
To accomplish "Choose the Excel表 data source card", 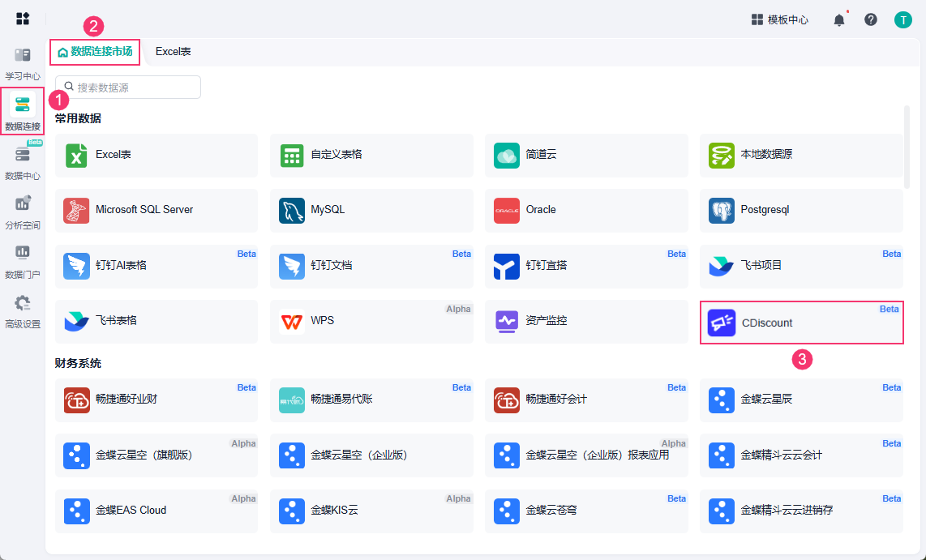I will tap(156, 155).
